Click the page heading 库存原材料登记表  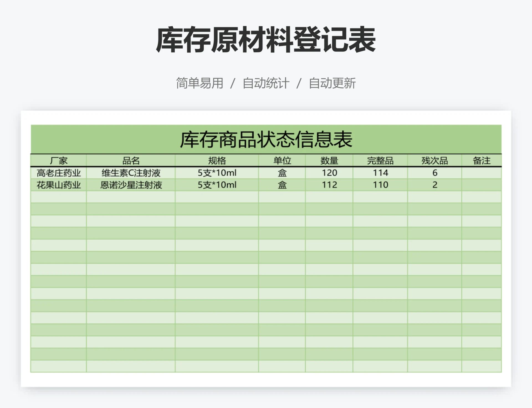(265, 39)
